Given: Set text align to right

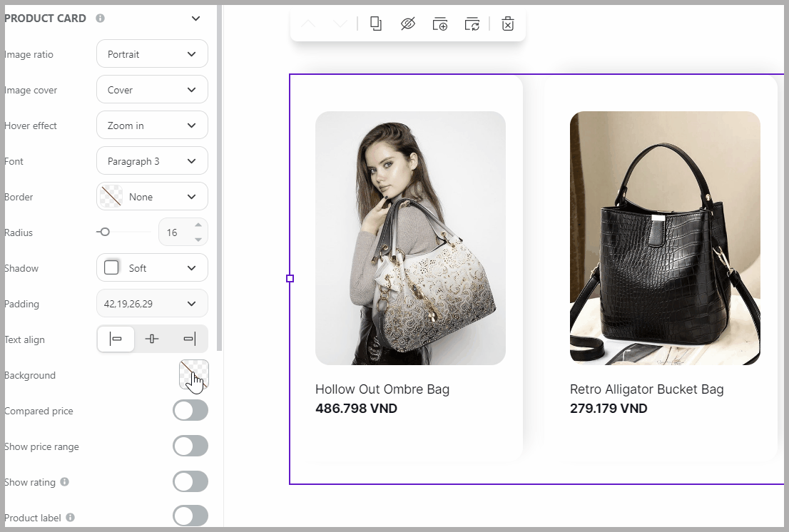Looking at the screenshot, I should point(189,339).
